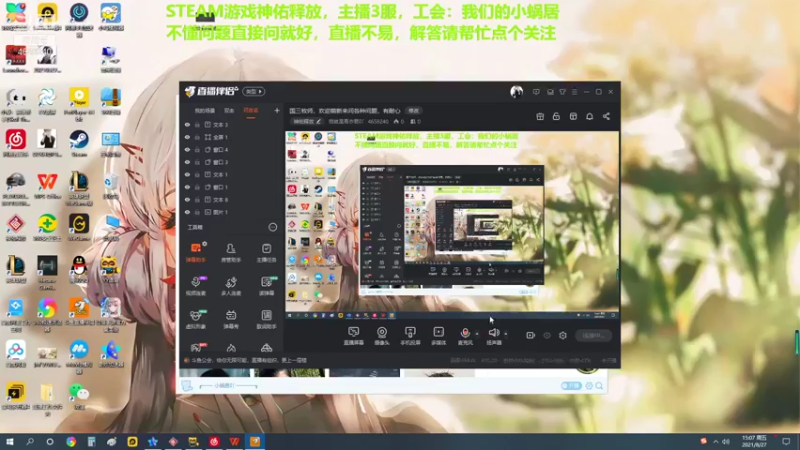Open settings gear in the bottom control bar
The height and width of the screenshot is (450, 800).
(563, 335)
